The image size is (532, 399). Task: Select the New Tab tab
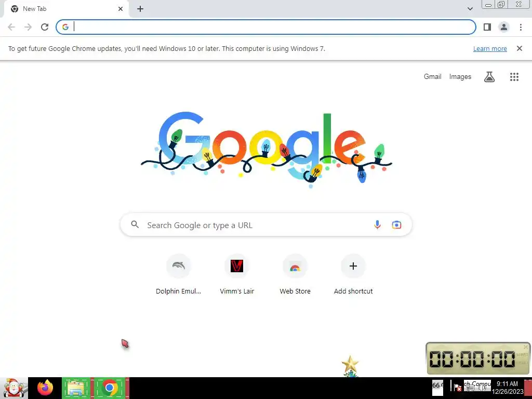click(x=66, y=9)
